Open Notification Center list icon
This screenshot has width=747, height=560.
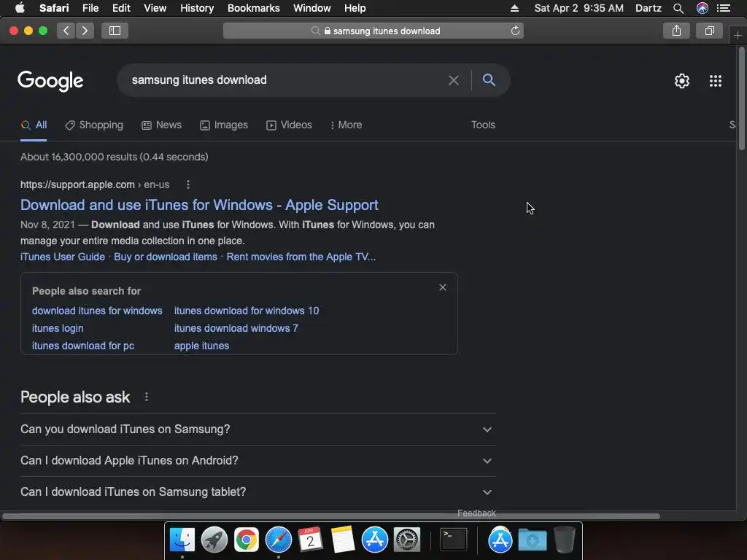[724, 8]
